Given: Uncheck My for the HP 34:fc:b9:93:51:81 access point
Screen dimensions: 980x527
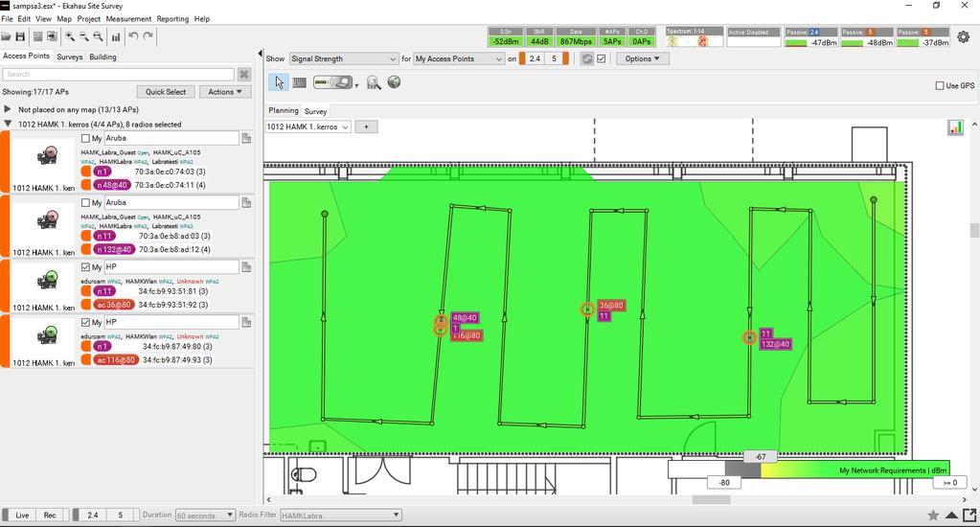Looking at the screenshot, I should (85, 267).
